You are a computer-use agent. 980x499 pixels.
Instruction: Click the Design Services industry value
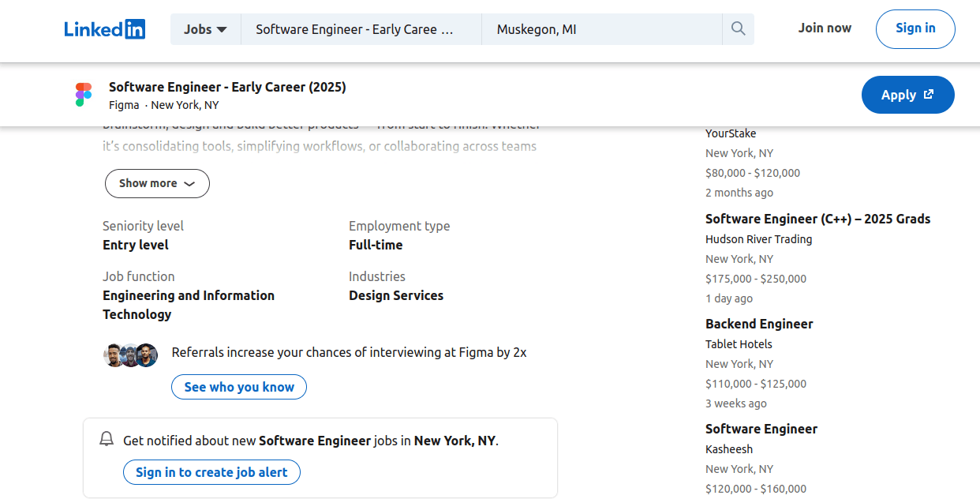396,295
